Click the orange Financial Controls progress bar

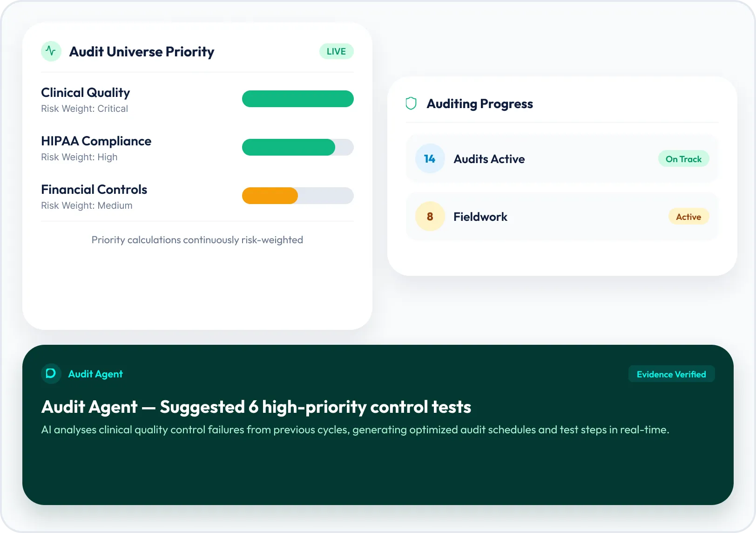[298, 196]
